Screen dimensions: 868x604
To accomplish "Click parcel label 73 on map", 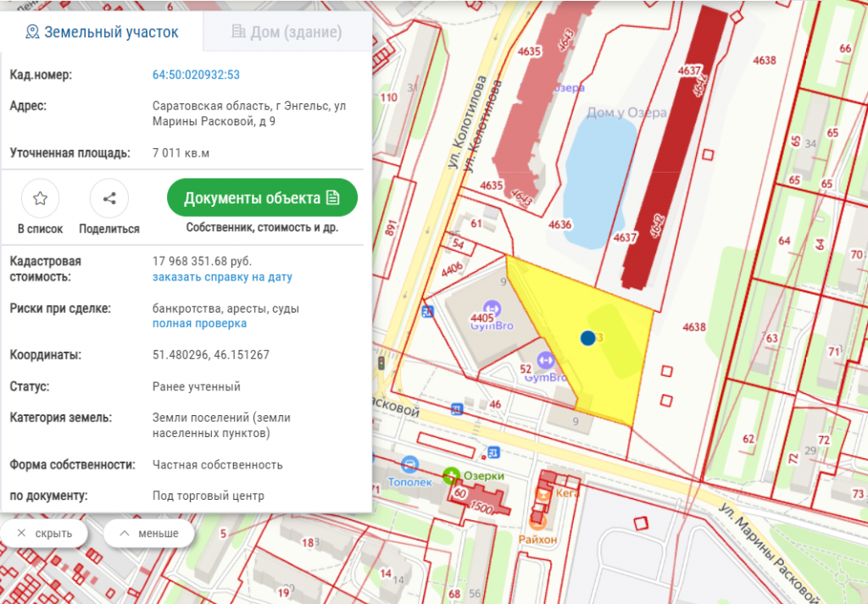I will point(858,494).
